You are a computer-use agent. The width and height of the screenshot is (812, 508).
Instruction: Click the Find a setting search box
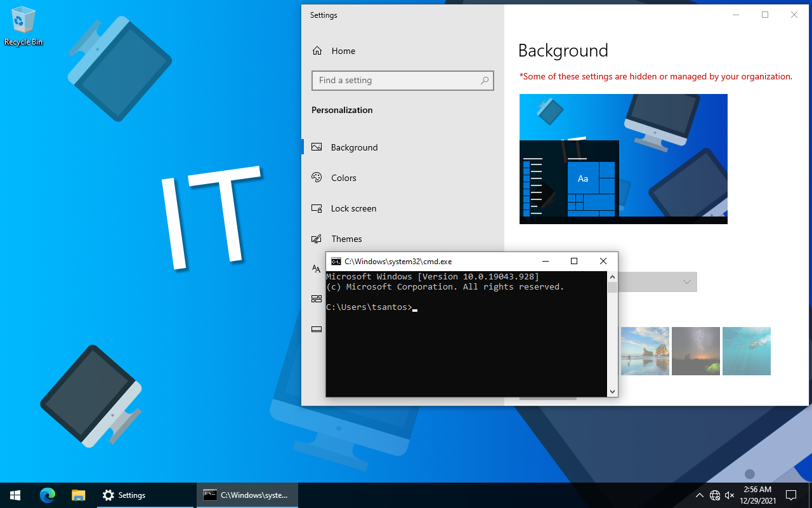[x=396, y=81]
